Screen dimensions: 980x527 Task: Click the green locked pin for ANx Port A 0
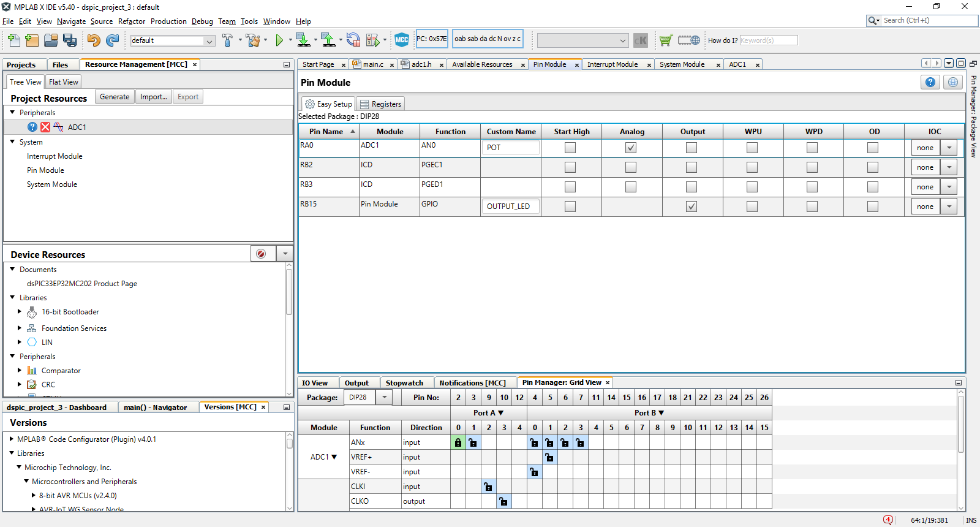tap(458, 442)
